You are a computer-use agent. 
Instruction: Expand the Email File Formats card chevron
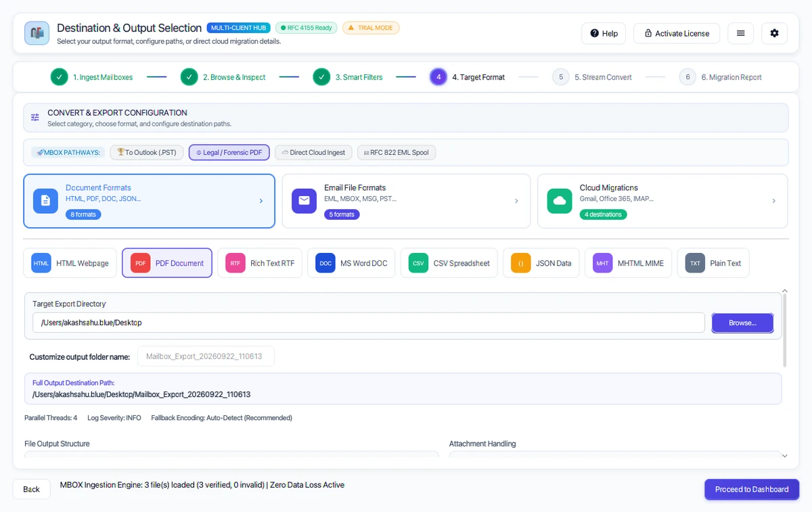[516, 201]
